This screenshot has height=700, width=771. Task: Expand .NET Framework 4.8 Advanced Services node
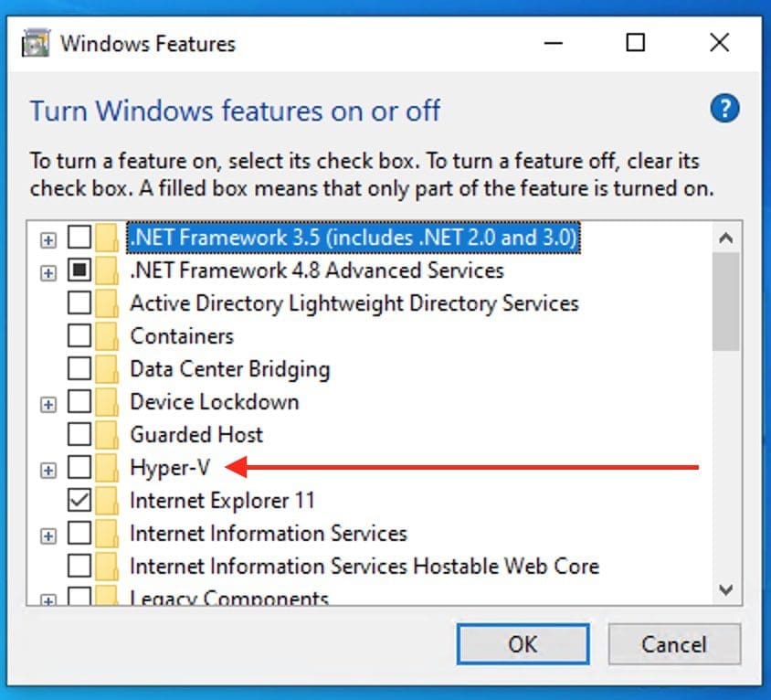48,272
